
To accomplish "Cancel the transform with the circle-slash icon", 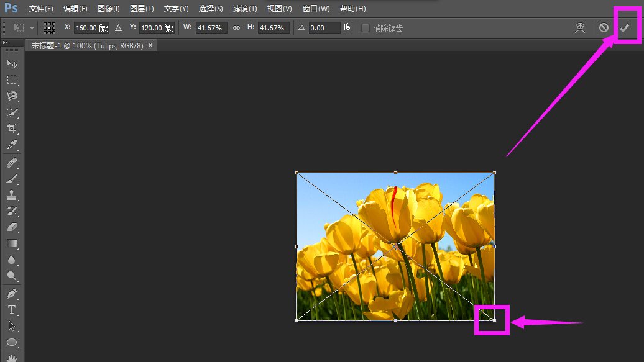I will click(x=604, y=28).
